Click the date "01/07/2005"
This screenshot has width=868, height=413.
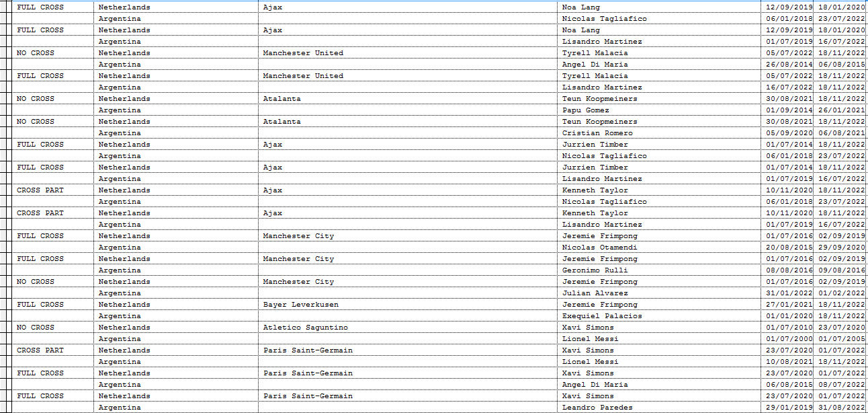(x=842, y=339)
